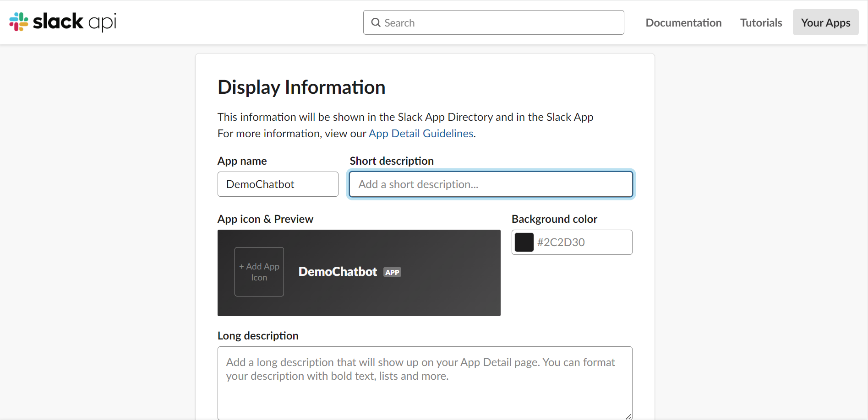Image resolution: width=868 pixels, height=420 pixels.
Task: Go to the Tutorials section
Action: [x=761, y=22]
